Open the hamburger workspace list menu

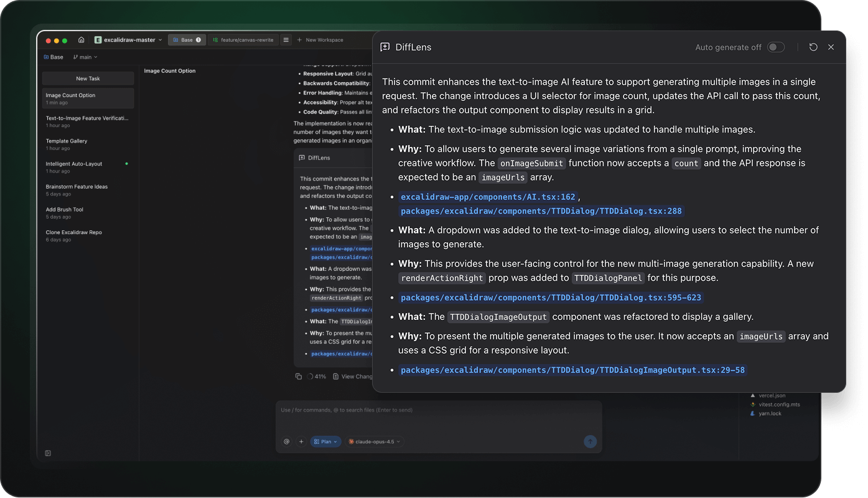[286, 40]
